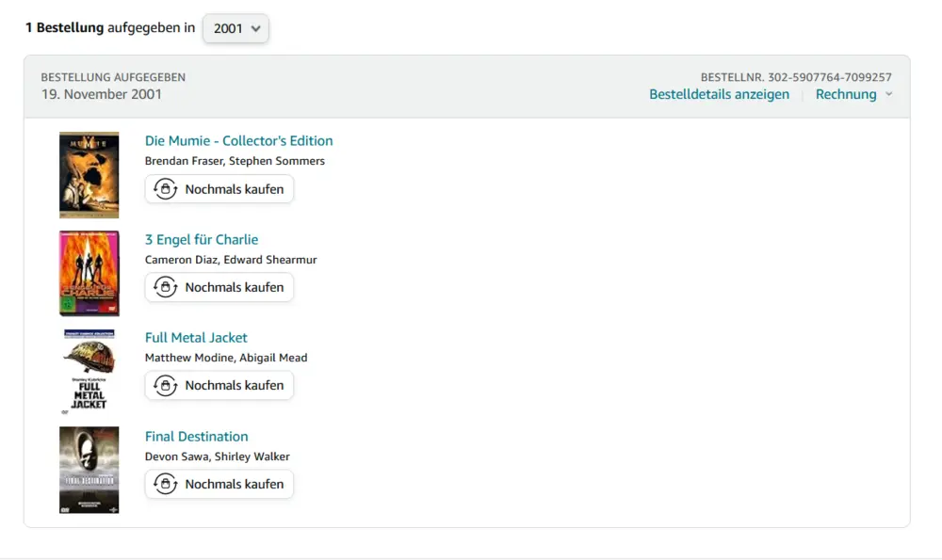This screenshot has height=560, width=942.
Task: Open the 2001 year dropdown
Action: [235, 28]
